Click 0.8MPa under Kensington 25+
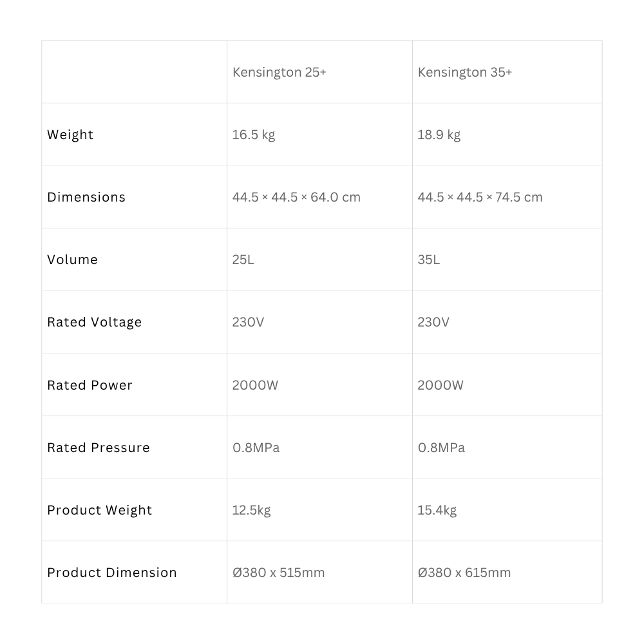 tap(256, 448)
